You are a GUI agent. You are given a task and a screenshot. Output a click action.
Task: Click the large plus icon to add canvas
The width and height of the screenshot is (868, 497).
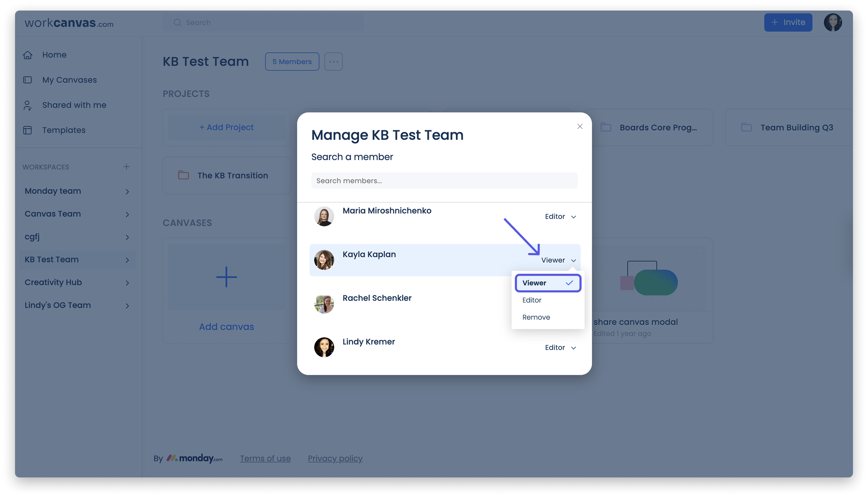tap(226, 276)
